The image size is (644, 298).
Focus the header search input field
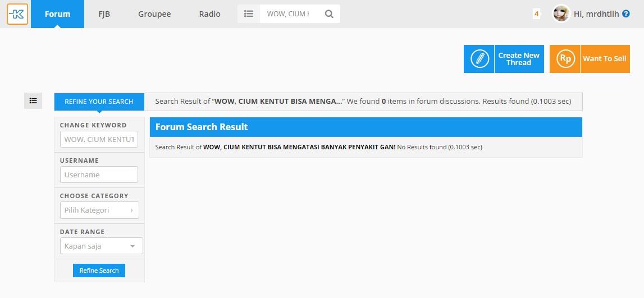click(x=290, y=14)
